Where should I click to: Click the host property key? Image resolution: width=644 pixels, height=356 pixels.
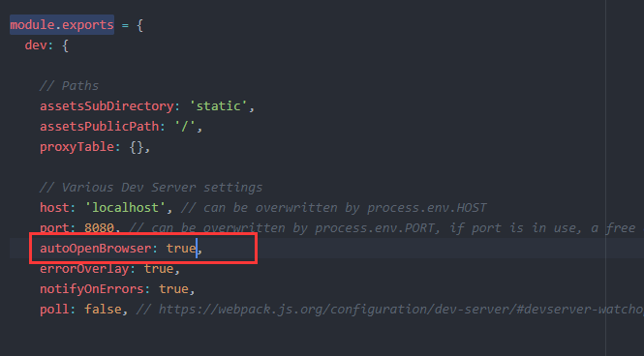click(x=54, y=208)
